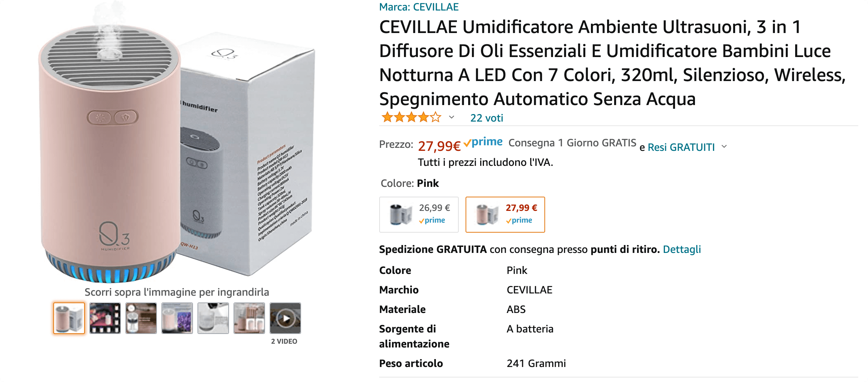Click the star rating icons

[411, 118]
